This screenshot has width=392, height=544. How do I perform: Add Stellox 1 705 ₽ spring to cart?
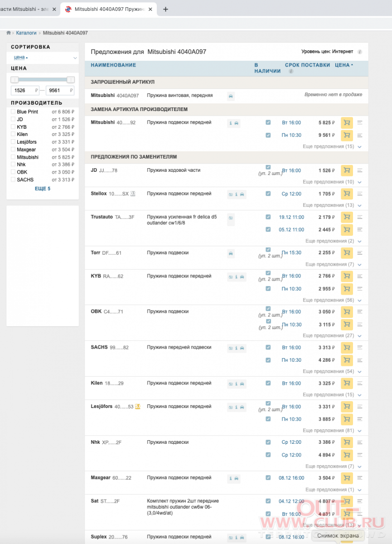click(x=347, y=194)
